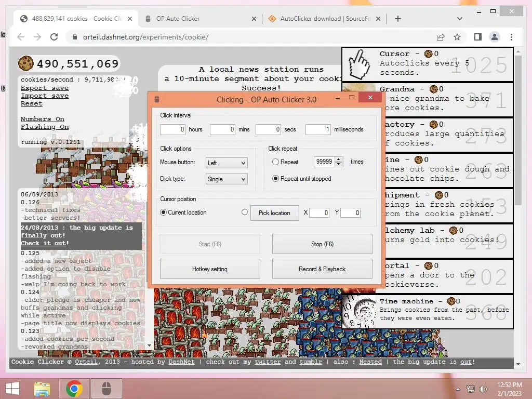The image size is (532, 399).
Task: Reload the Cookie Clicker page
Action: point(54,37)
